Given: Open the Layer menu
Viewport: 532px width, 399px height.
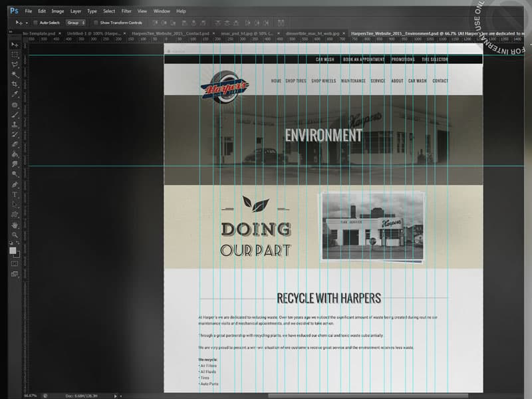Looking at the screenshot, I should (x=76, y=11).
